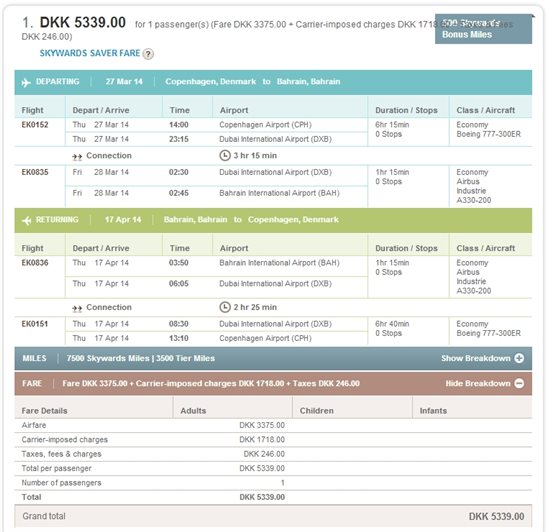Click arrival time 13:10

pos(179,338)
